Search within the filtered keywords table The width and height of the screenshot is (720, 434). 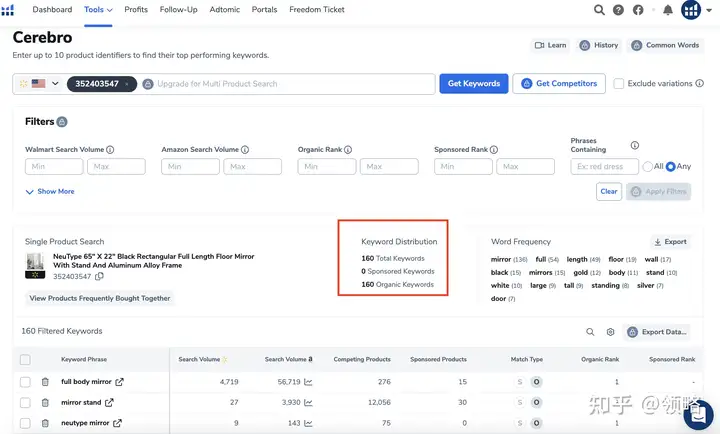tap(590, 332)
